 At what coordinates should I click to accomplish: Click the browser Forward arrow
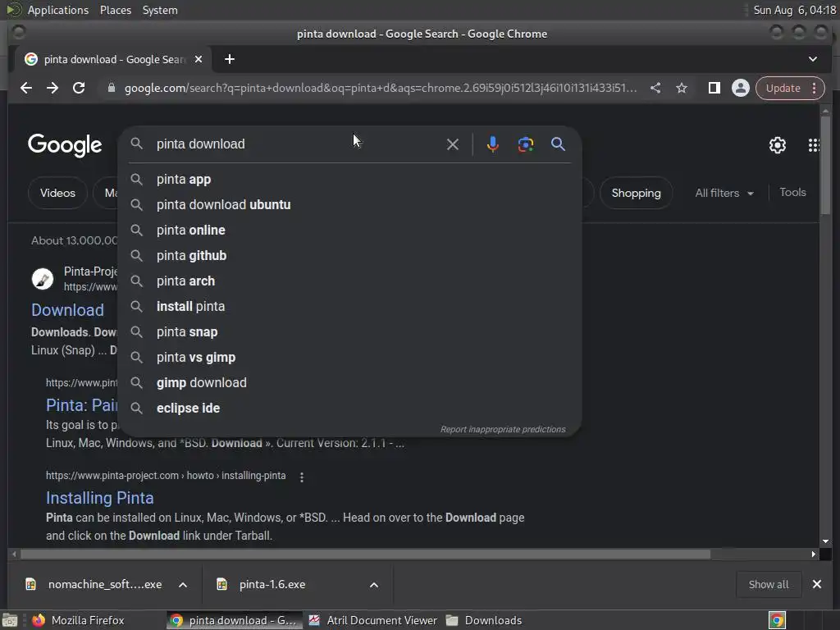click(x=52, y=88)
